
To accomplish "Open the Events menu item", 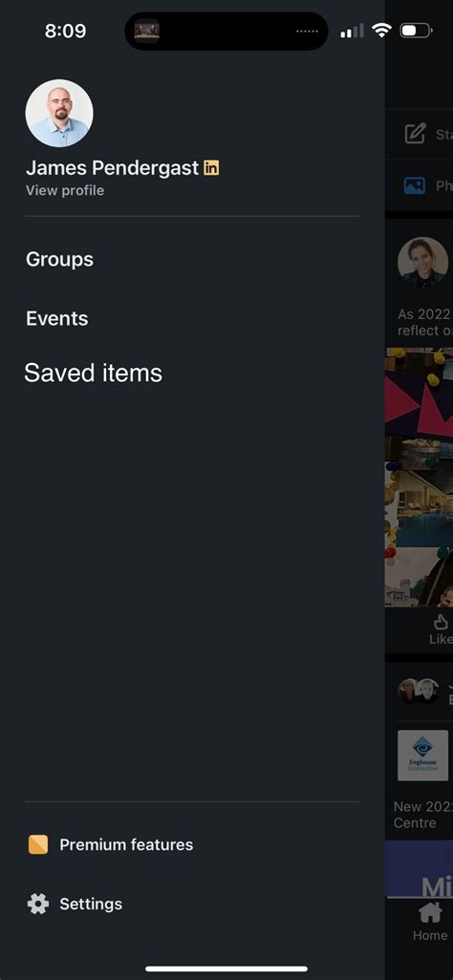I will click(x=57, y=319).
